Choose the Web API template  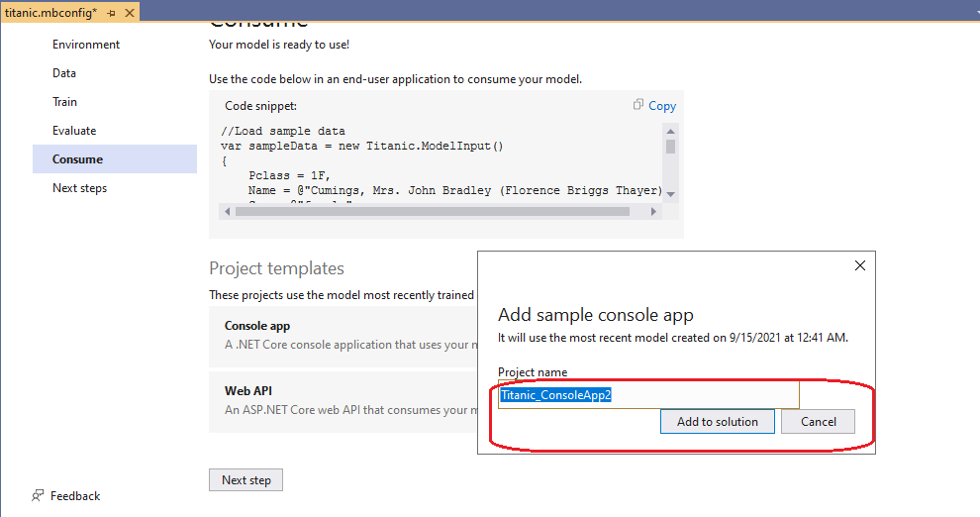click(343, 401)
